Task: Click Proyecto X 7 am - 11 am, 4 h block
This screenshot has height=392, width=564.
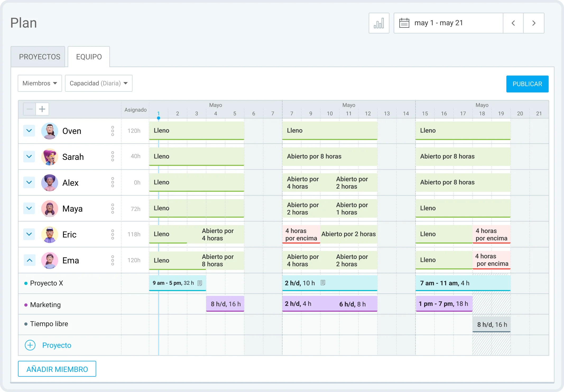Action: (x=463, y=283)
